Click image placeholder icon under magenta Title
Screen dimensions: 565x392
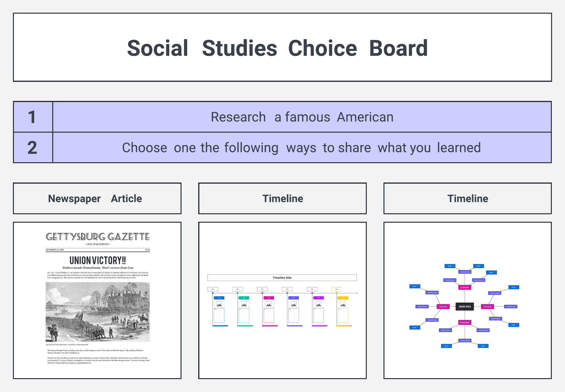(x=269, y=304)
